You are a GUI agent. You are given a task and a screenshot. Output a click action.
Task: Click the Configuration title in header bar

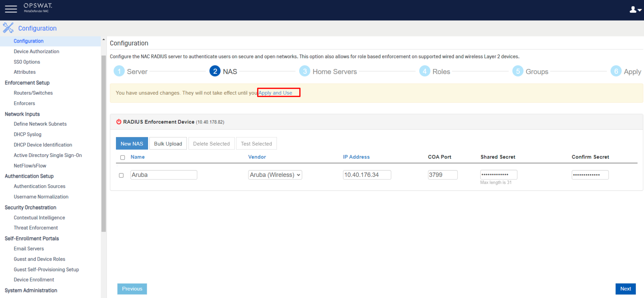click(x=37, y=28)
